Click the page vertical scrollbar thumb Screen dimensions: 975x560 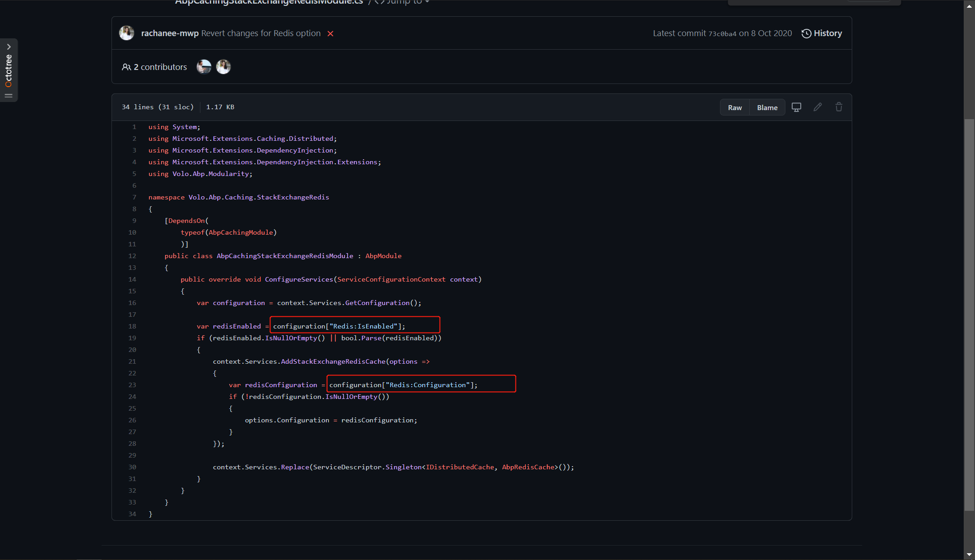pos(969,315)
